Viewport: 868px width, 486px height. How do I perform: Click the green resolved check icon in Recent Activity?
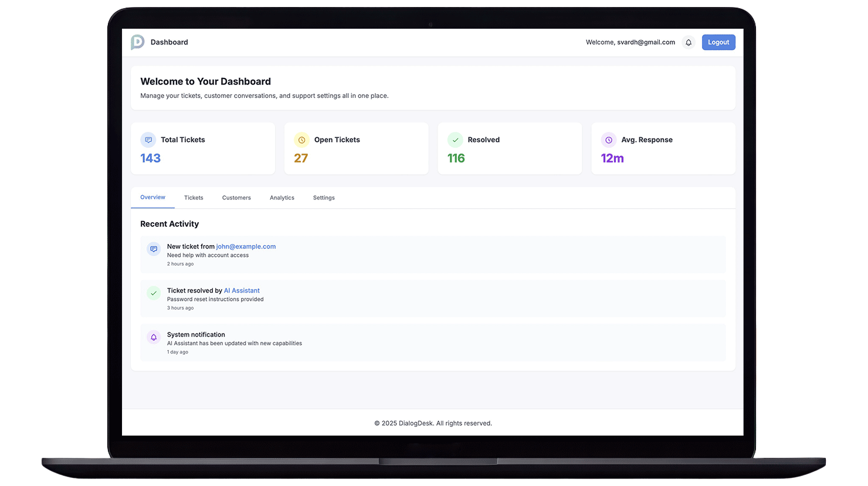(153, 293)
